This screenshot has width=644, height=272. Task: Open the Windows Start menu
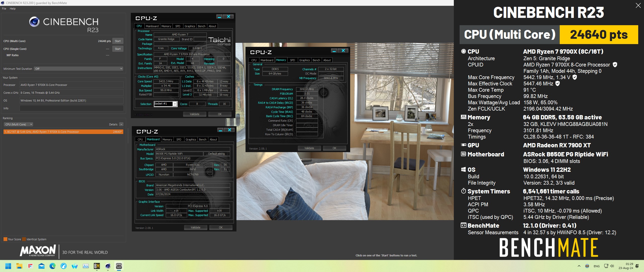[x=8, y=266]
